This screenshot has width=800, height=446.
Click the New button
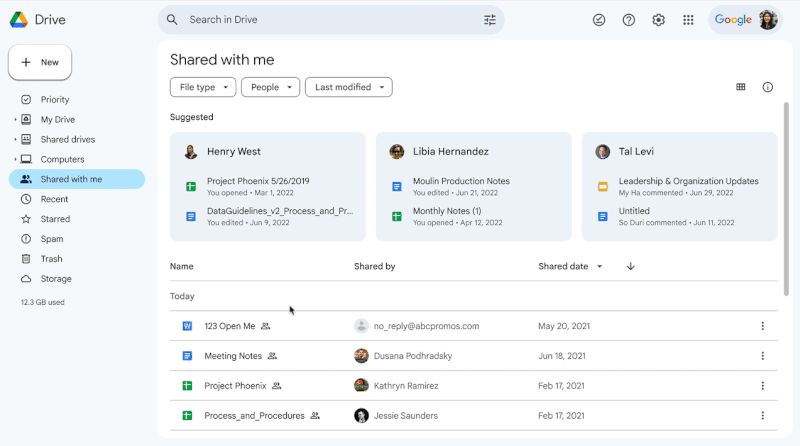(x=40, y=62)
